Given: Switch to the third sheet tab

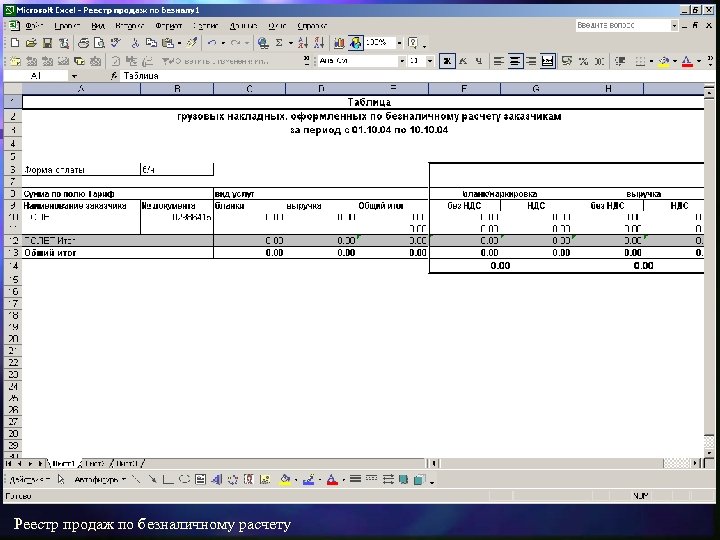Looking at the screenshot, I should 129,464.
